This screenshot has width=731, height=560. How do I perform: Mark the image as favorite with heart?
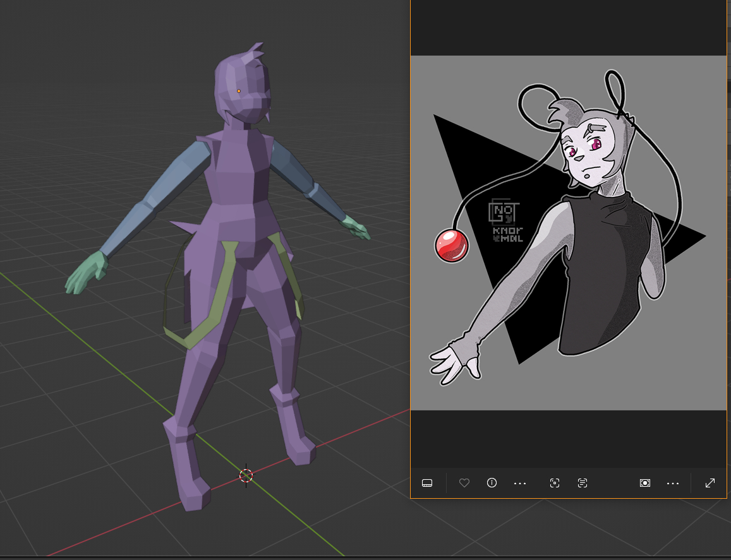pyautogui.click(x=464, y=483)
